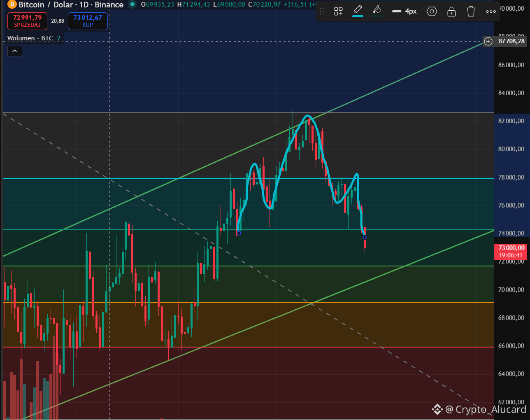Open drawing settings hexagon icon
The height and width of the screenshot is (420, 530).
(x=432, y=12)
